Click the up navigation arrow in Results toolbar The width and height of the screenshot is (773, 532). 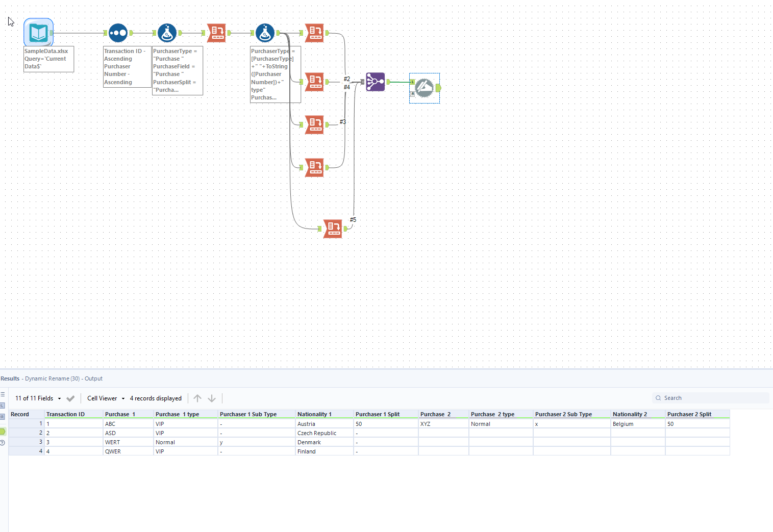click(x=197, y=398)
